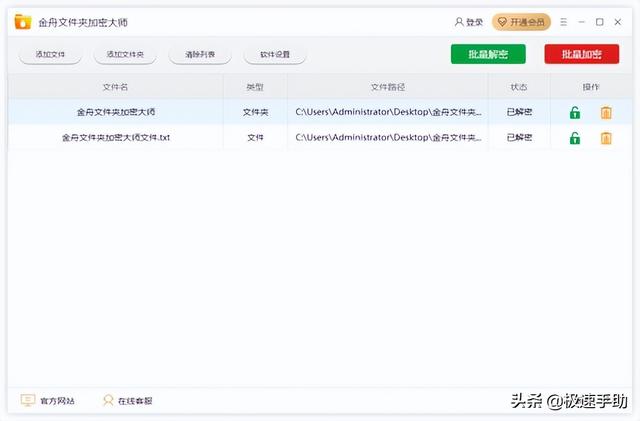The image size is (640, 421).
Task: Click the 在线客服 headset icon
Action: (x=108, y=400)
